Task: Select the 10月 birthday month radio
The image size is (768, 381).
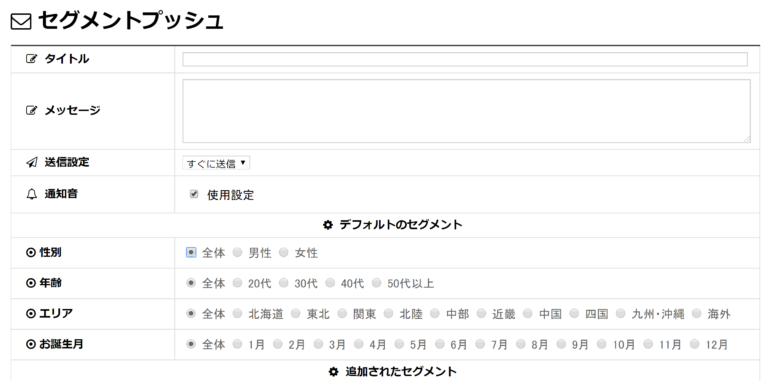Action: click(x=602, y=344)
